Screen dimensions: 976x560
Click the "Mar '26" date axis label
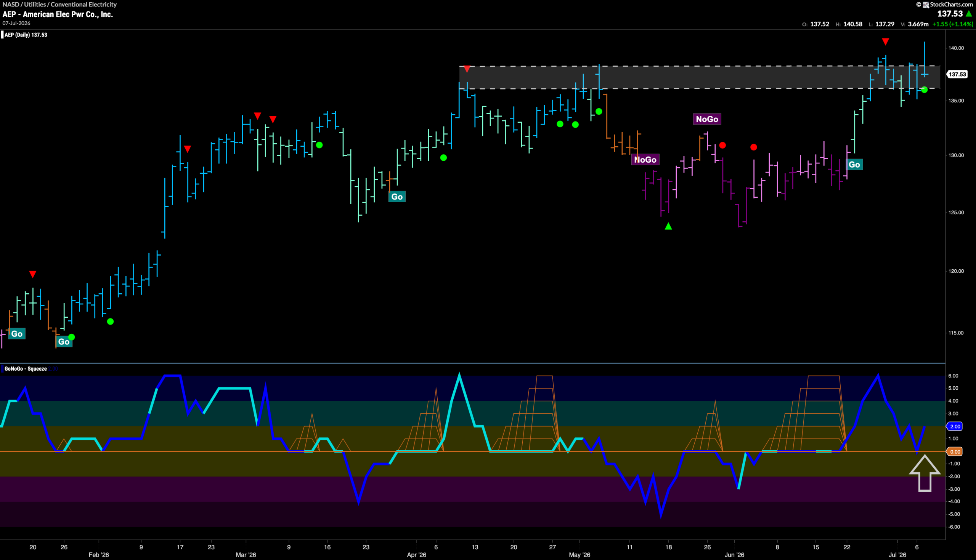[x=246, y=555]
